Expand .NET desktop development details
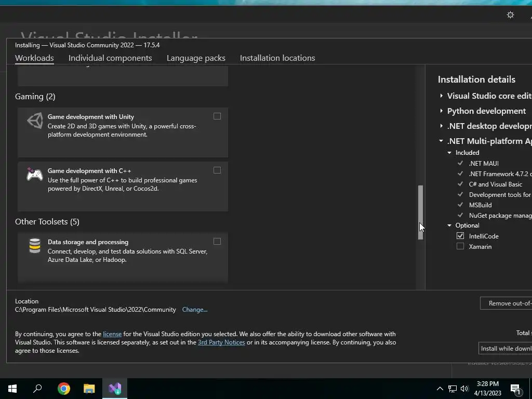The width and height of the screenshot is (532, 399). click(x=441, y=126)
